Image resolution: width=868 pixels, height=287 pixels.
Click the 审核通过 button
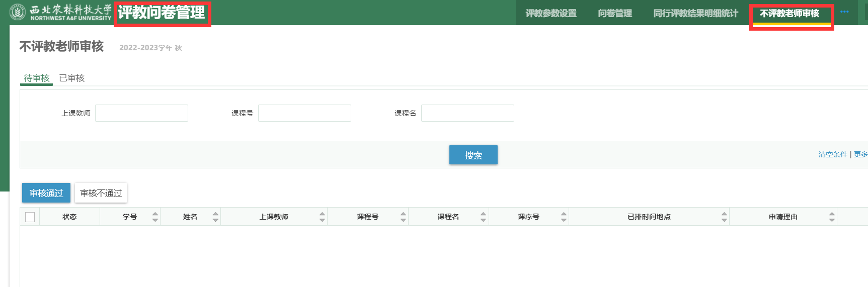(46, 193)
